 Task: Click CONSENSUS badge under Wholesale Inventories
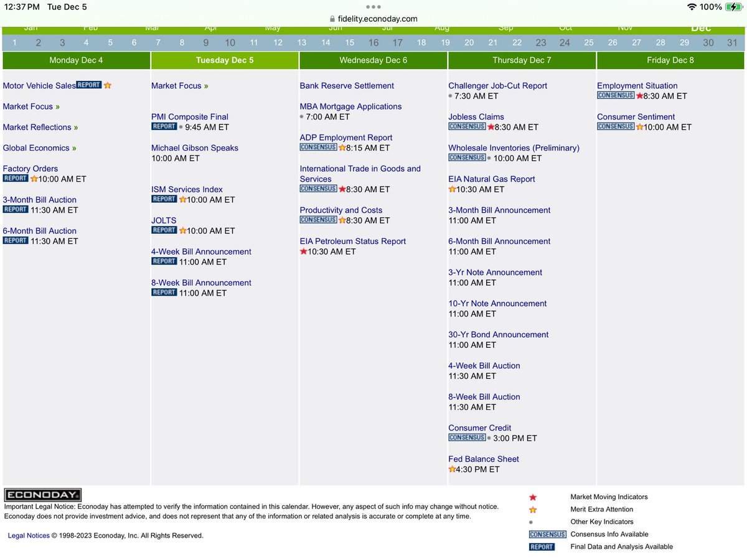point(467,157)
